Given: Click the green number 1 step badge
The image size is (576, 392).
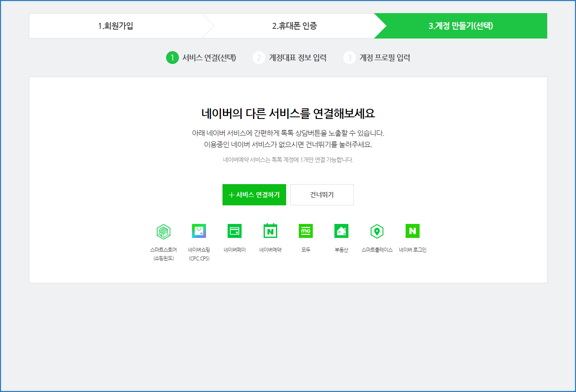Looking at the screenshot, I should 172,58.
